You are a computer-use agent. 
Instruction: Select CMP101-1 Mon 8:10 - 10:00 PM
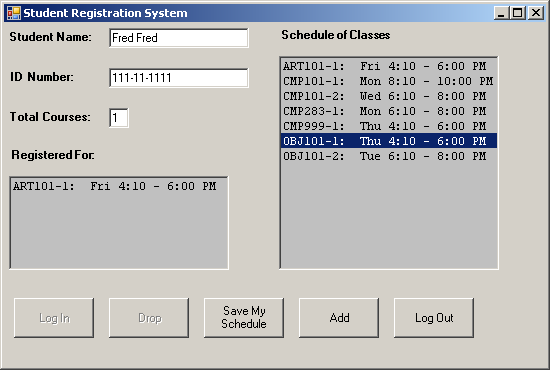[389, 81]
